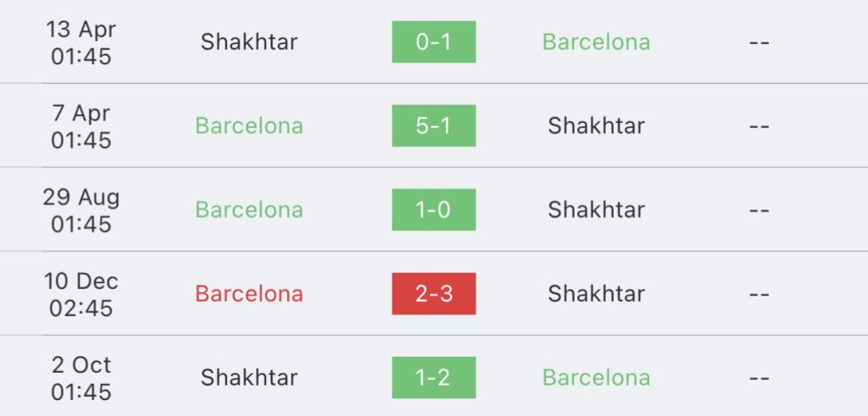Click the 10 Dec 02:45 date cell
Image resolution: width=868 pixels, height=416 pixels.
point(81,294)
